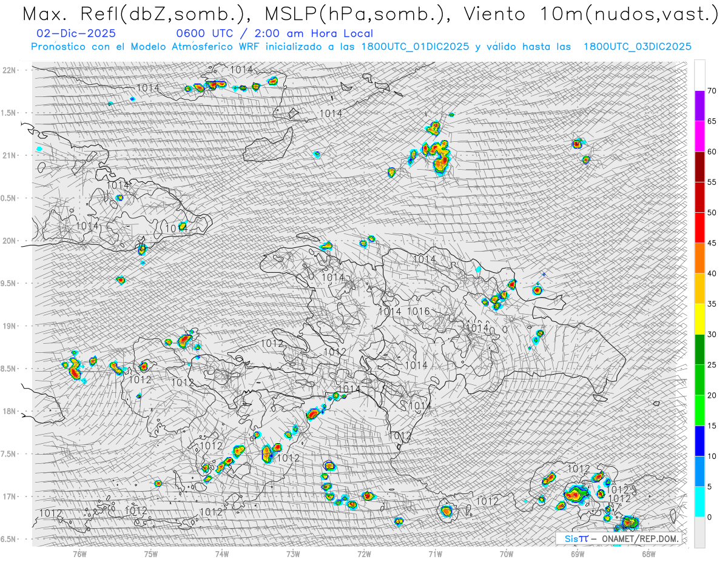This screenshot has height=562, width=728.
Task: Click the colorbar label 35
Action: click(712, 304)
